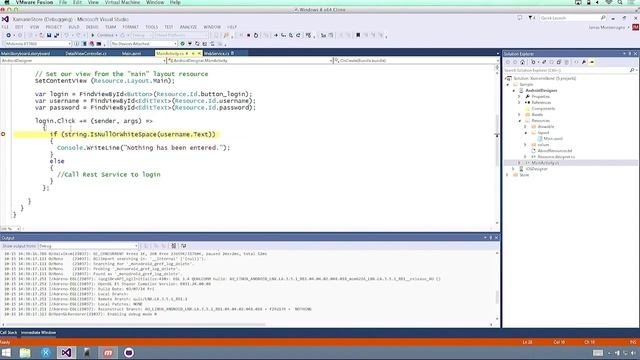
Task: Select Main.axml in Solution Explorer
Action: click(553, 139)
